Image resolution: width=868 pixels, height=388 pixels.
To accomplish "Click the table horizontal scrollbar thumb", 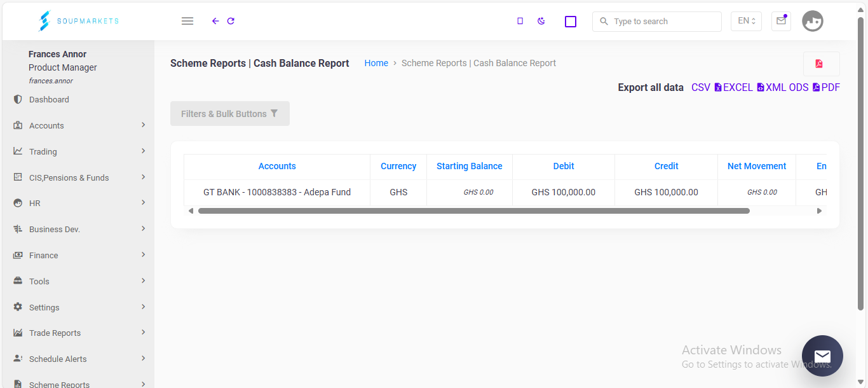I will coord(474,211).
